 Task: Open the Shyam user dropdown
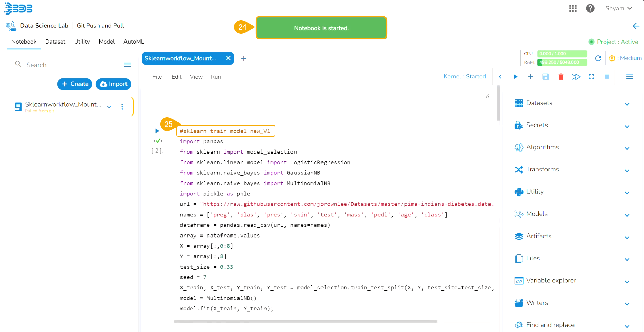[619, 8]
